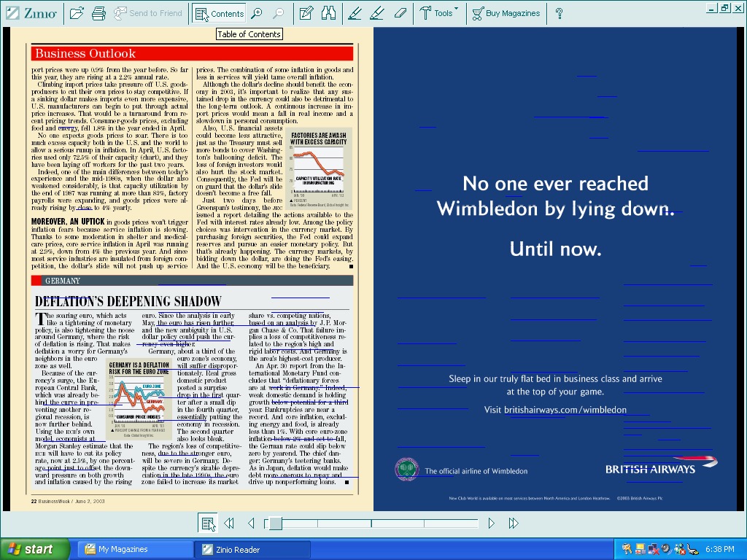Go to the next page arrow

pyautogui.click(x=492, y=523)
